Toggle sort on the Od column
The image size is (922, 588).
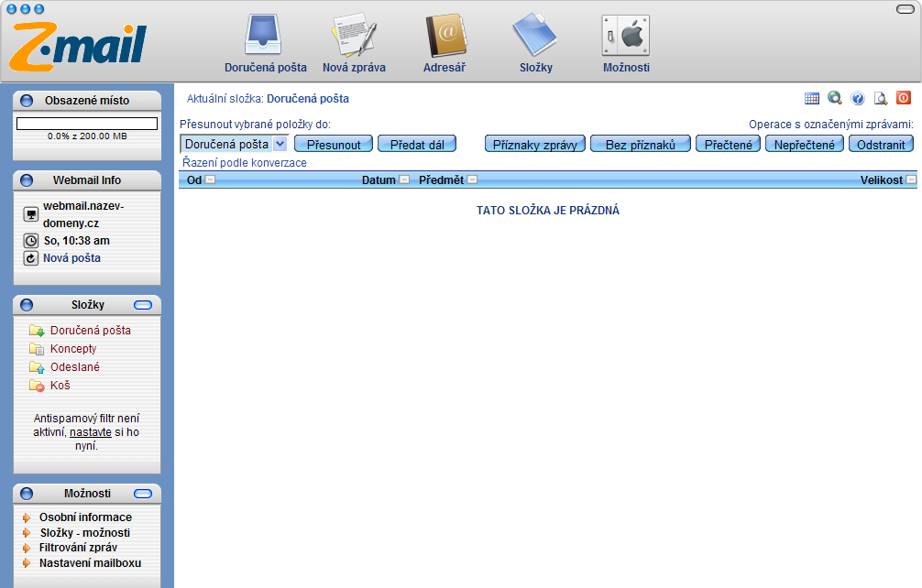[210, 180]
